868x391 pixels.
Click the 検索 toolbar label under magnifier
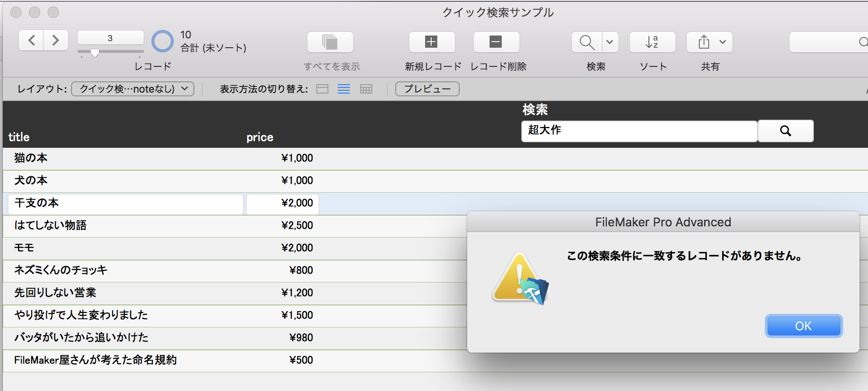pos(596,67)
